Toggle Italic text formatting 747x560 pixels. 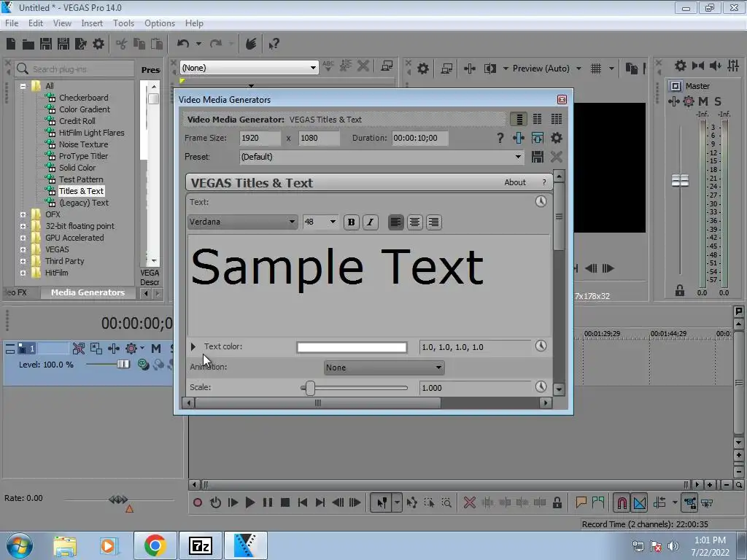[370, 222]
